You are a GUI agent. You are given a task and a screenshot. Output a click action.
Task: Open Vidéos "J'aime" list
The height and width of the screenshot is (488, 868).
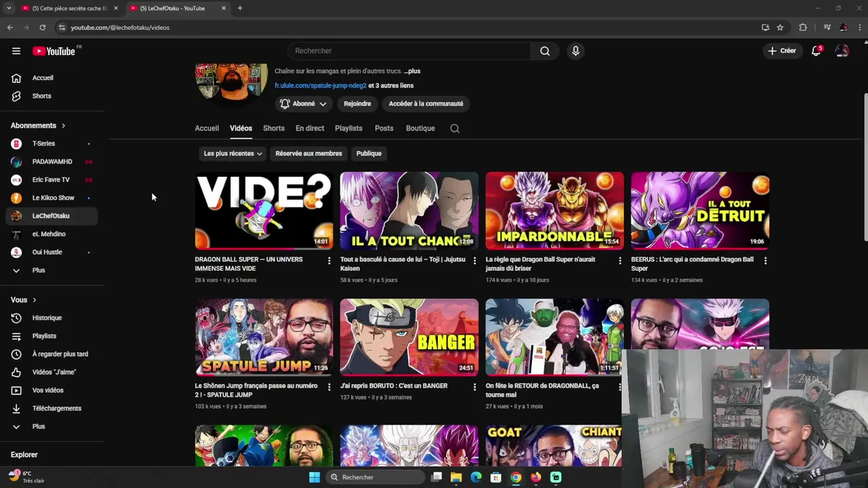point(51,372)
